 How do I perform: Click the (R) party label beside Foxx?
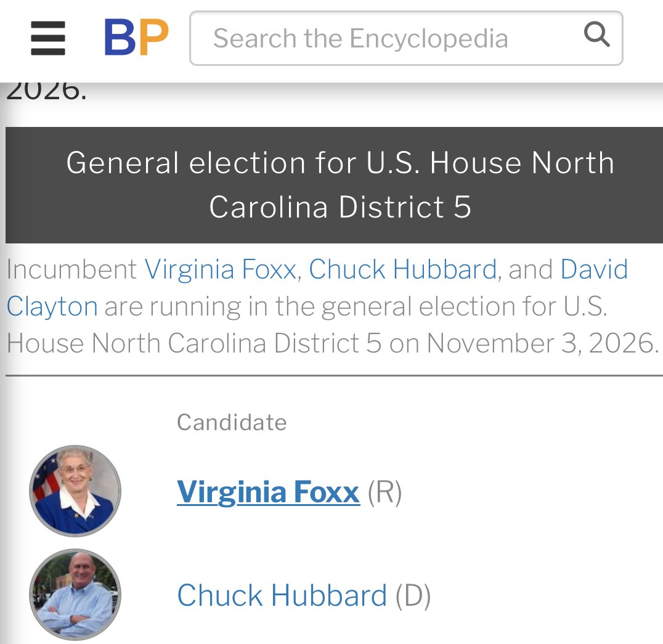384,492
